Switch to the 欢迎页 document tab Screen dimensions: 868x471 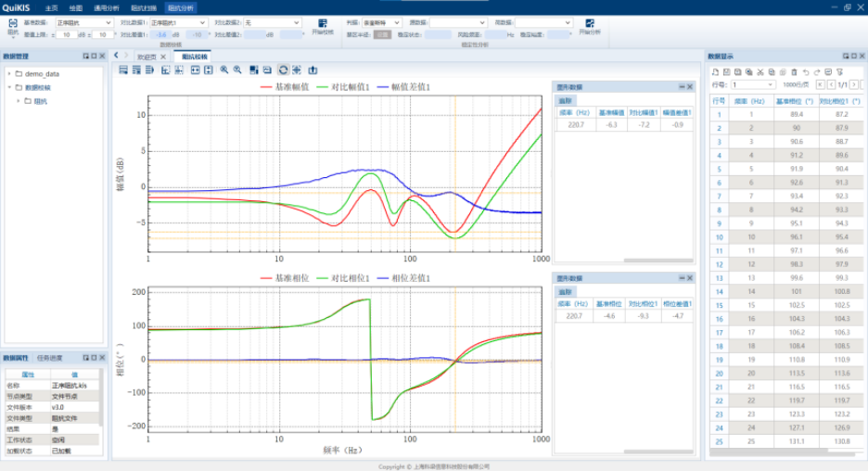pos(147,57)
